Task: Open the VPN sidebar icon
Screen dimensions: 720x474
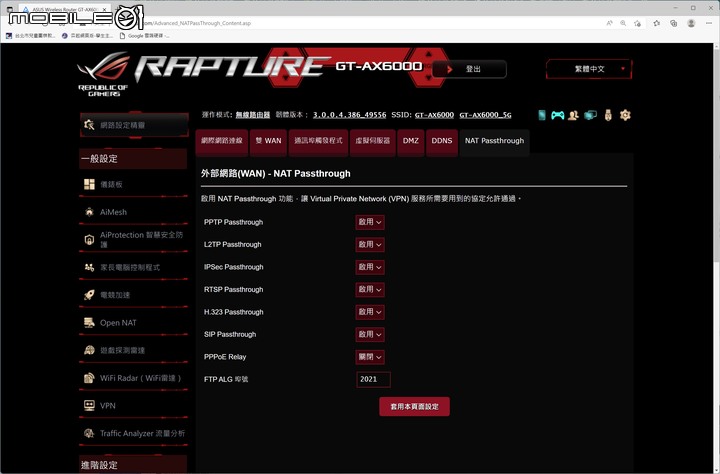Action: (89, 405)
